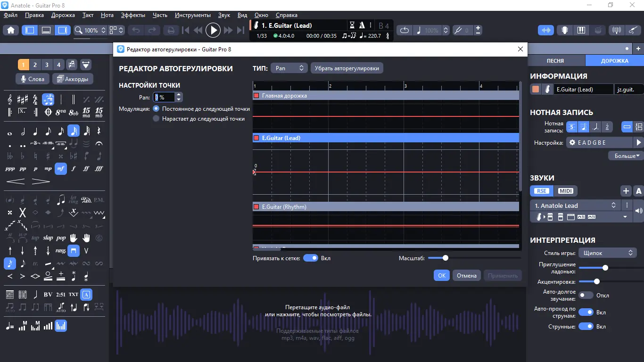Switch sound engine to MIDI
This screenshot has height=362, width=644.
(565, 191)
